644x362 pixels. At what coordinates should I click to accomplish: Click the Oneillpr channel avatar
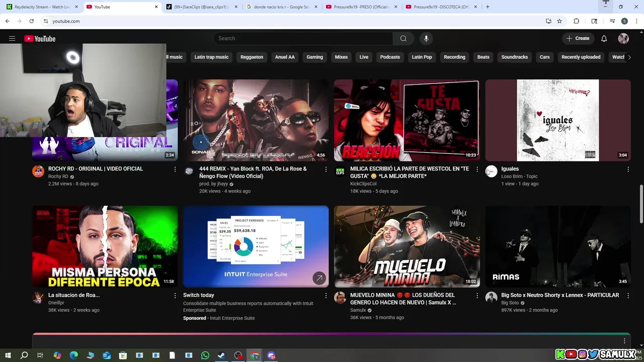coord(38,298)
